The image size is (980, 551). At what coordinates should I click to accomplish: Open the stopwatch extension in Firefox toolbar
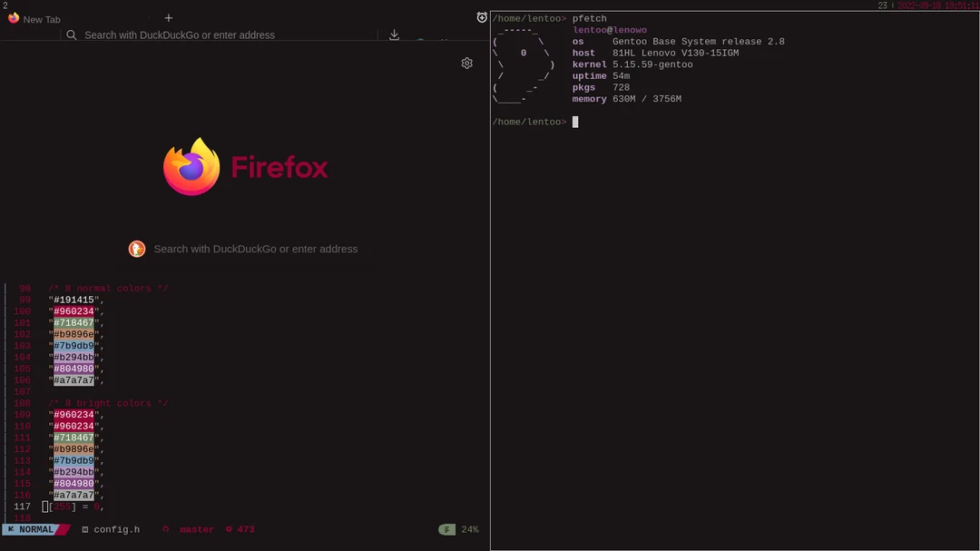[x=481, y=17]
